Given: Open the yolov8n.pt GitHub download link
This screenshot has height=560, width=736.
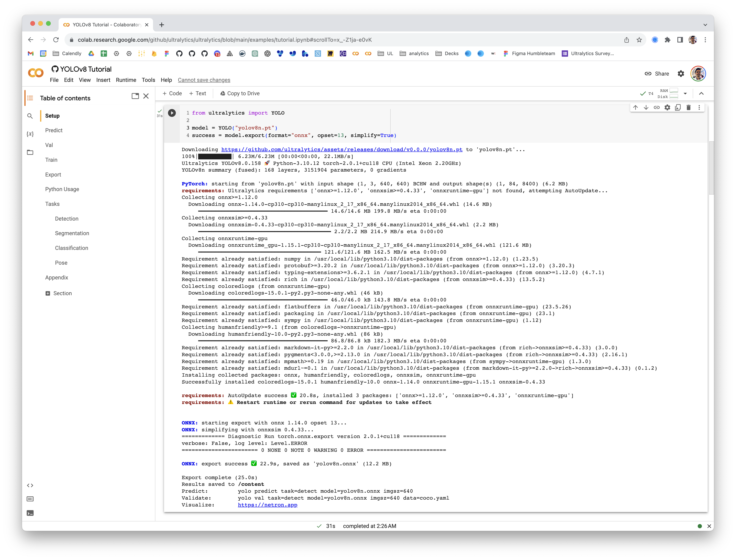Looking at the screenshot, I should pos(342,149).
